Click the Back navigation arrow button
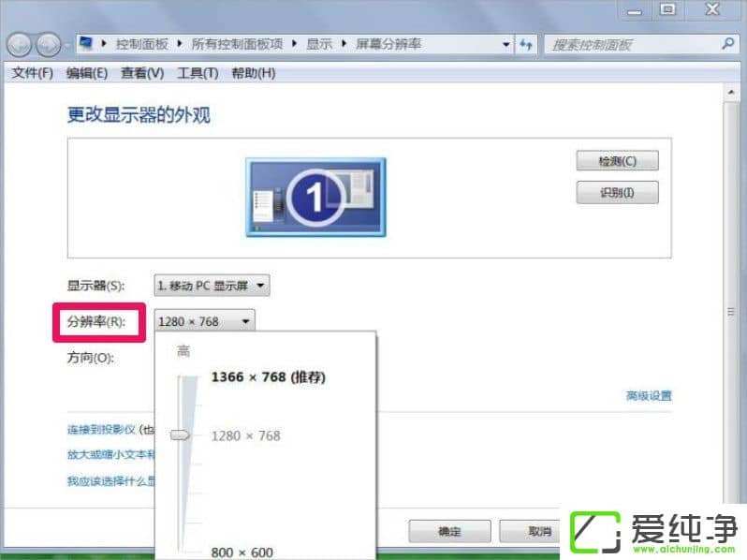 [19, 45]
